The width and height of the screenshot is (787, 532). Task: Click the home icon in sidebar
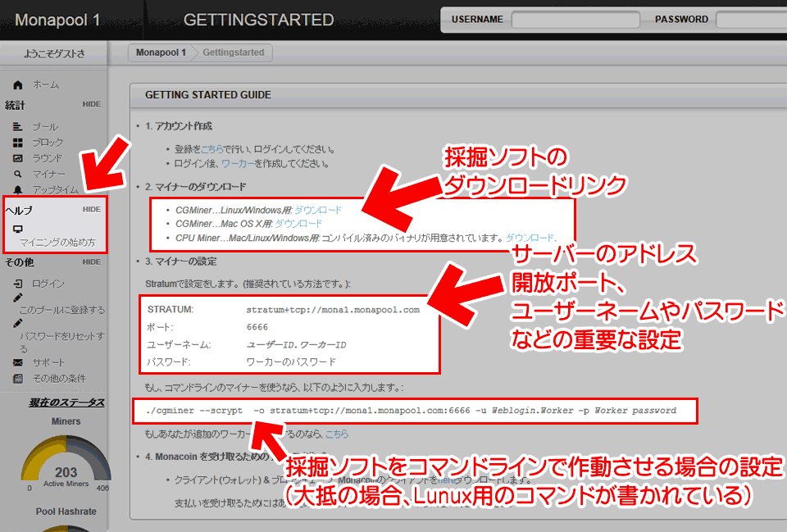point(18,84)
